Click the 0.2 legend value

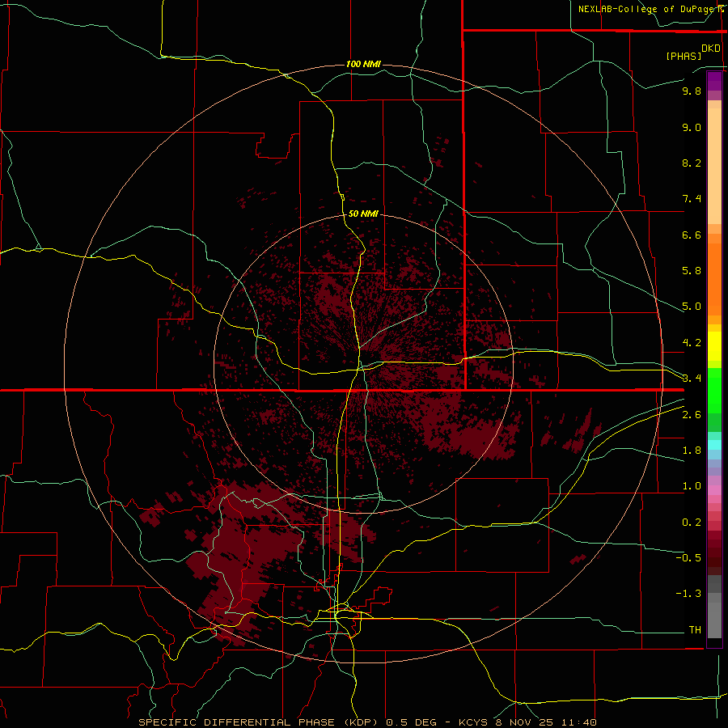[x=692, y=523]
